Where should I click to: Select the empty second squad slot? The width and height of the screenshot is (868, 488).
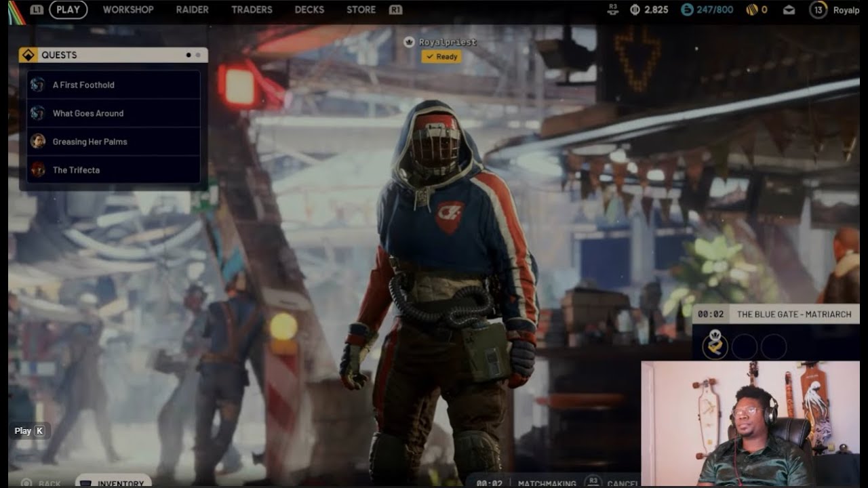click(745, 347)
